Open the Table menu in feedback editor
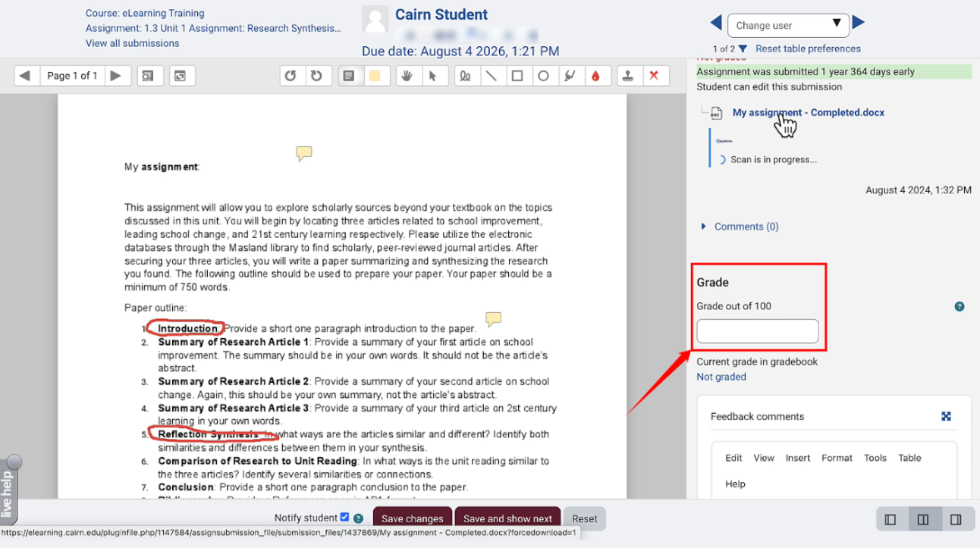Screen dimensions: 980x548 click(909, 458)
